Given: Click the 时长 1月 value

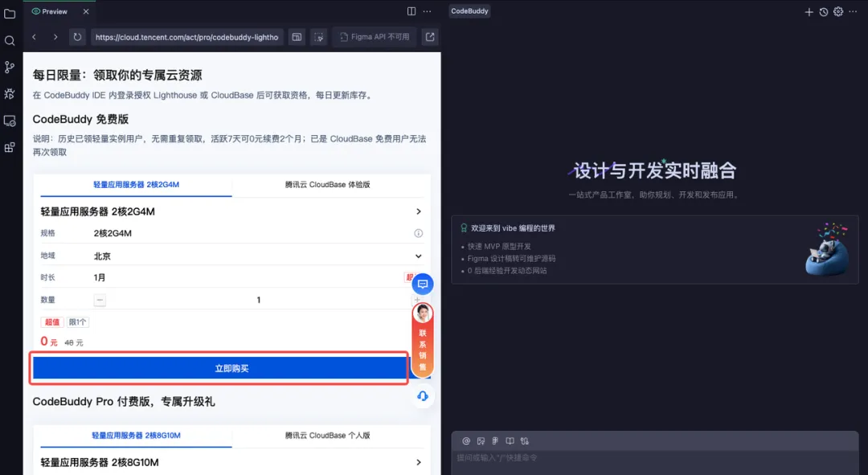Looking at the screenshot, I should click(100, 278).
